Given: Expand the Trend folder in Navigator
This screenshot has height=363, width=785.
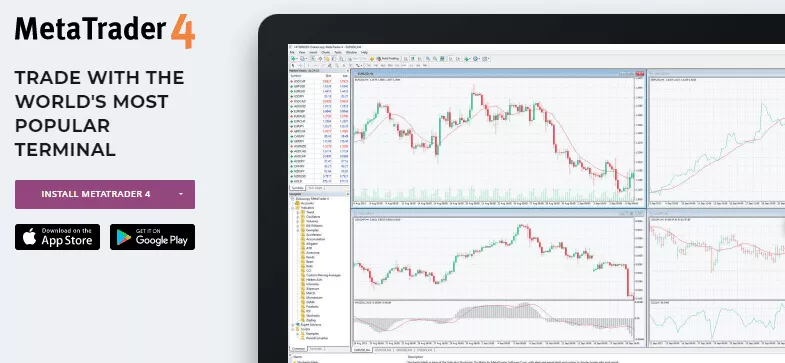Looking at the screenshot, I should coord(298,212).
